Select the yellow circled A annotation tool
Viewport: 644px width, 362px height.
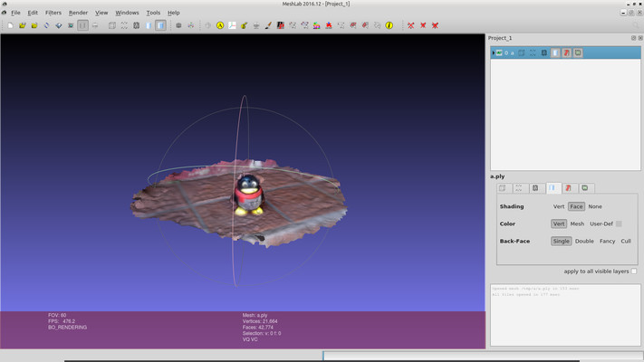coord(220,25)
